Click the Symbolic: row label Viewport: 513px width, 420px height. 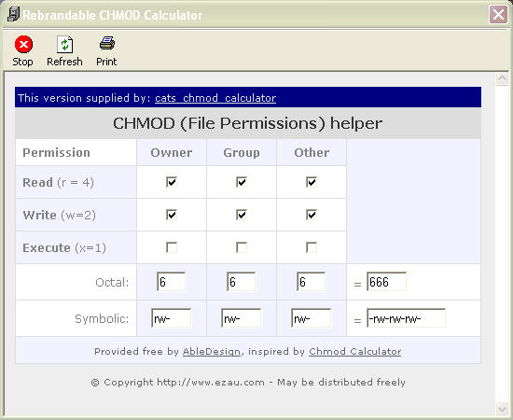tap(102, 318)
